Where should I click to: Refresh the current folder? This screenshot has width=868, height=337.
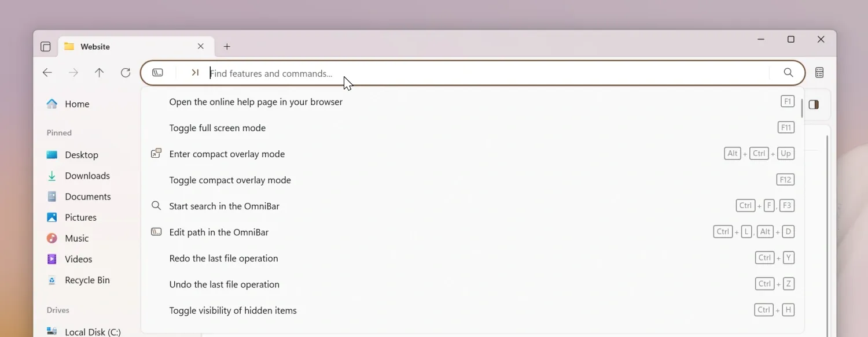click(x=126, y=72)
